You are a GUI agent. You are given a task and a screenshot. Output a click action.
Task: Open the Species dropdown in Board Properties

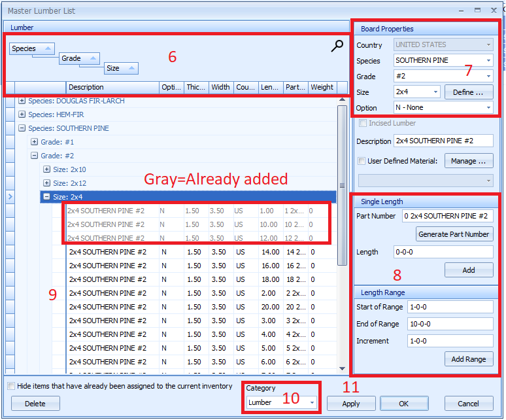point(488,61)
